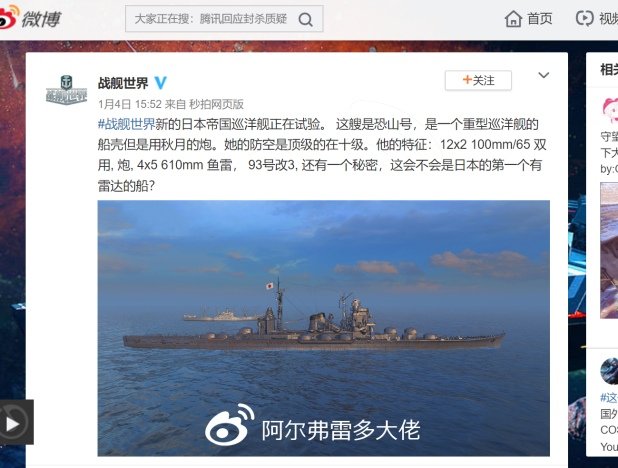Click the post timestamp 1月4日 15:52
This screenshot has width=618, height=468.
coord(130,104)
